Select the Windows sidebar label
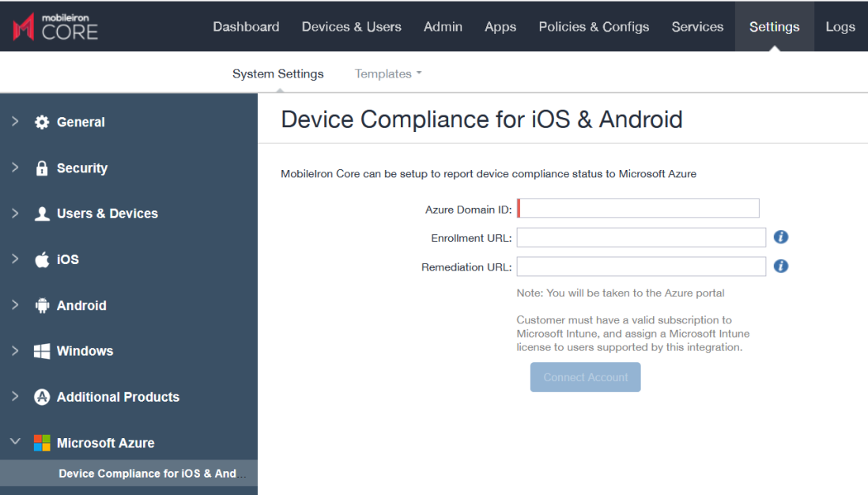The height and width of the screenshot is (495, 868). [85, 351]
